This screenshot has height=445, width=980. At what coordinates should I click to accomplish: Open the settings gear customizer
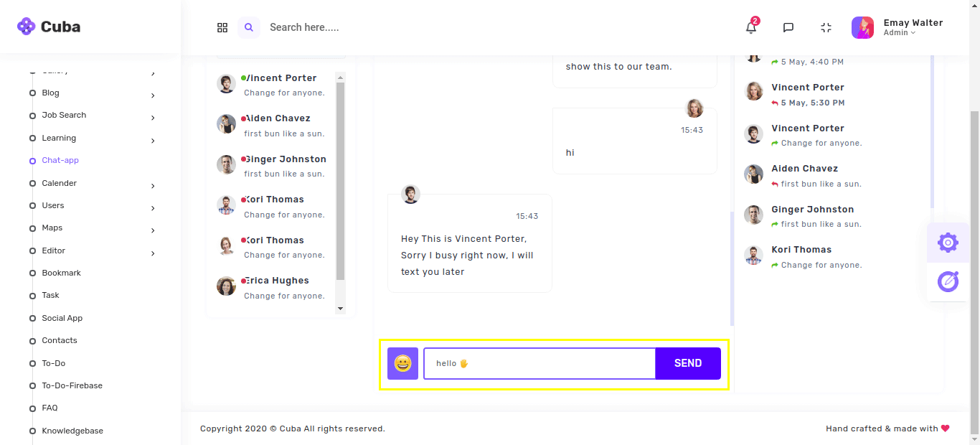click(948, 243)
